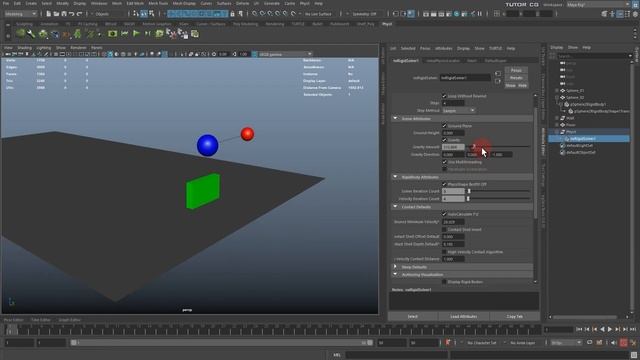Click the Hide button
Screen dimensions: 640x360
click(522, 85)
